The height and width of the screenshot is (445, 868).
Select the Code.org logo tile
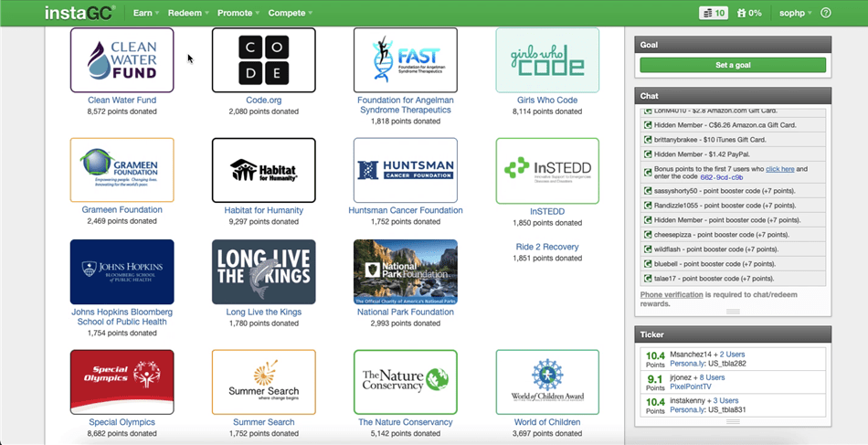[x=263, y=59]
